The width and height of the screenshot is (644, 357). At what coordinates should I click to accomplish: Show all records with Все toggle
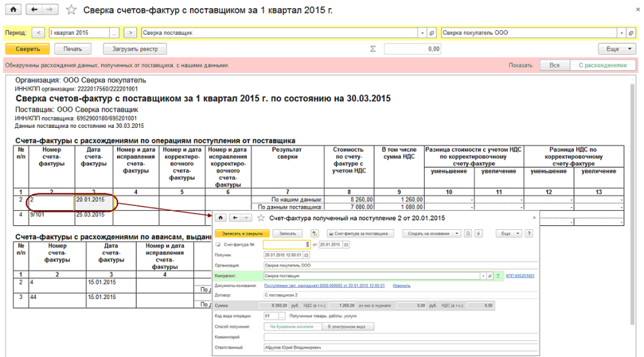[554, 65]
